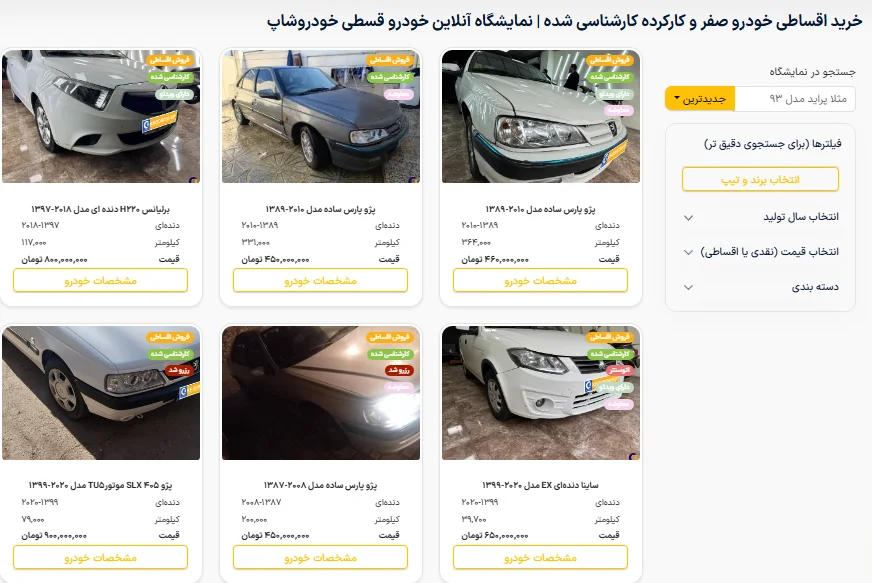Open the پژو ۴۰۵ SLX موتور TU5 title link

[x=101, y=485]
